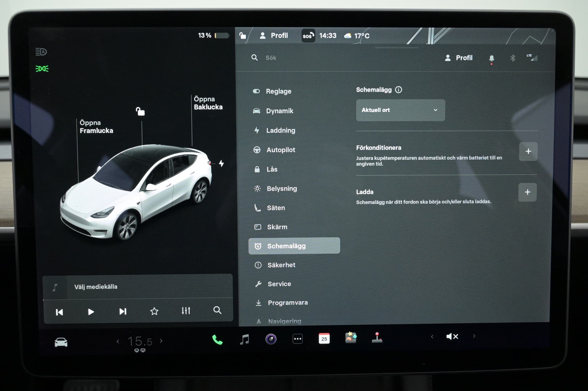The height and width of the screenshot is (391, 588).
Task: Open the charge port lightning icon
Action: [221, 163]
